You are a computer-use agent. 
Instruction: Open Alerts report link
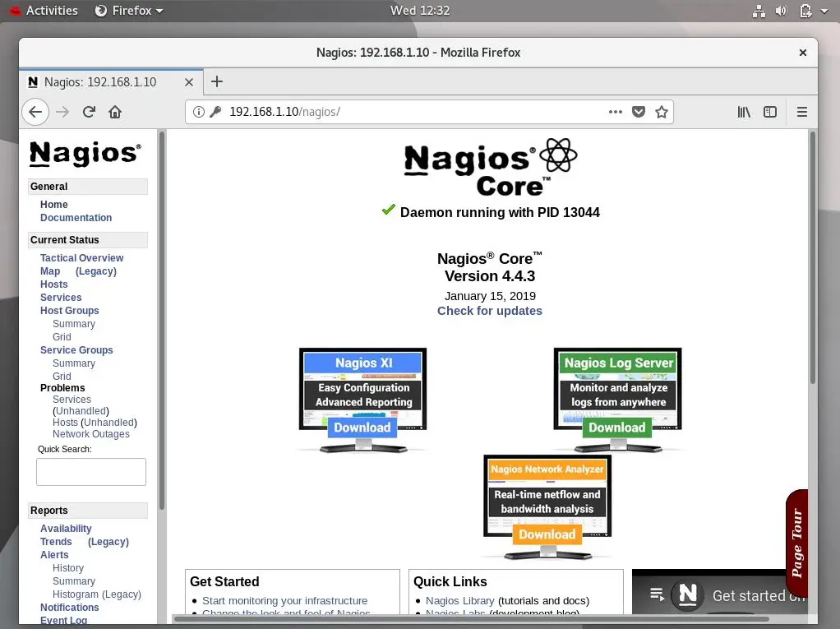click(54, 555)
